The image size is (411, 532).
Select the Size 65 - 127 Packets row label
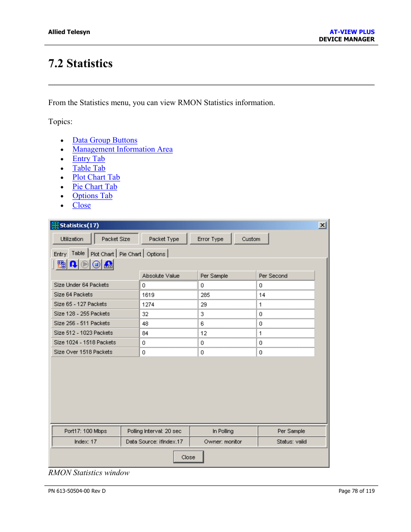[x=95, y=304]
